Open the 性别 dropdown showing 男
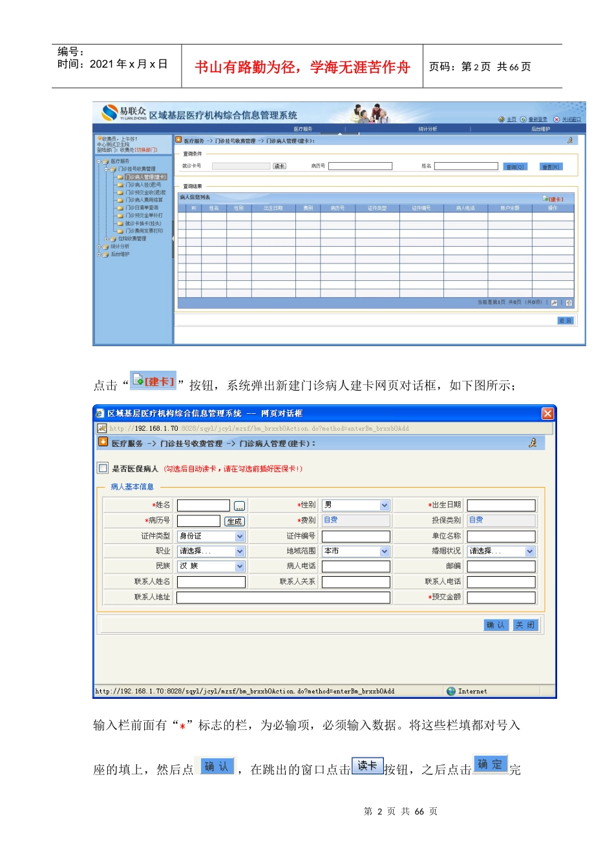Screen dimensions: 614x868 (385, 505)
